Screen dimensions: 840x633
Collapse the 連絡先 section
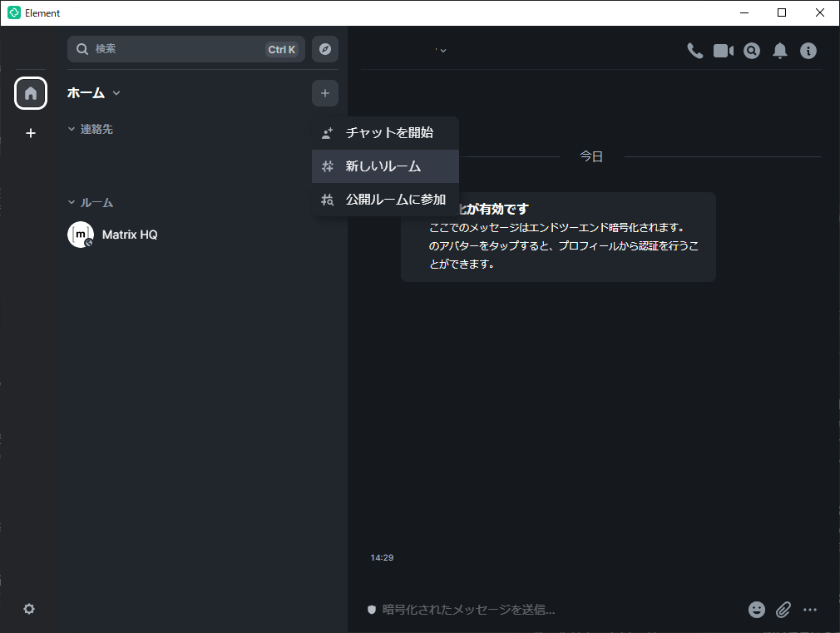[90, 129]
